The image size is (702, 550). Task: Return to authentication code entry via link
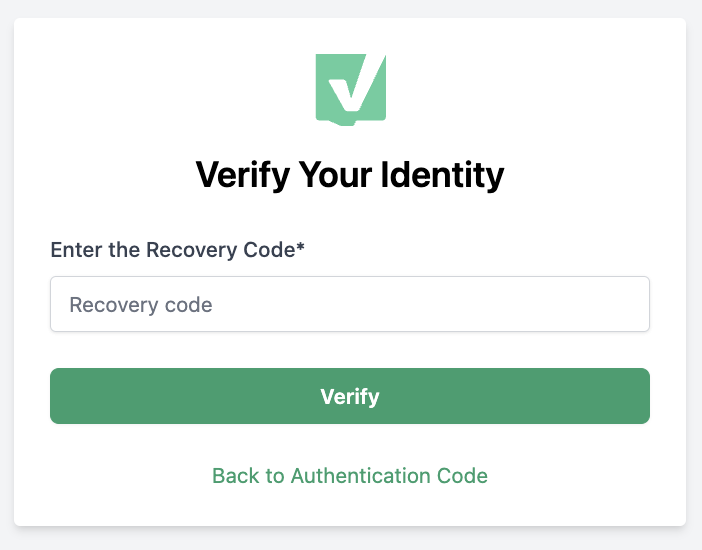[x=350, y=476]
